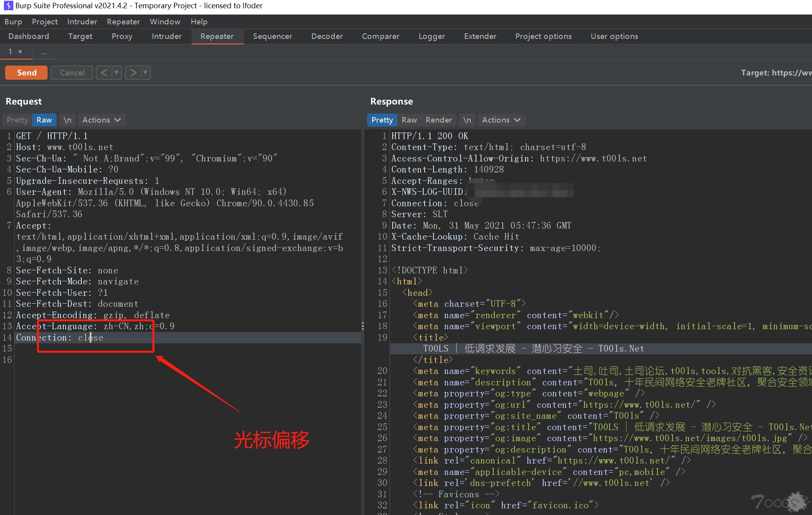Image resolution: width=812 pixels, height=515 pixels.
Task: Switch to the Comparer tab
Action: tap(380, 36)
